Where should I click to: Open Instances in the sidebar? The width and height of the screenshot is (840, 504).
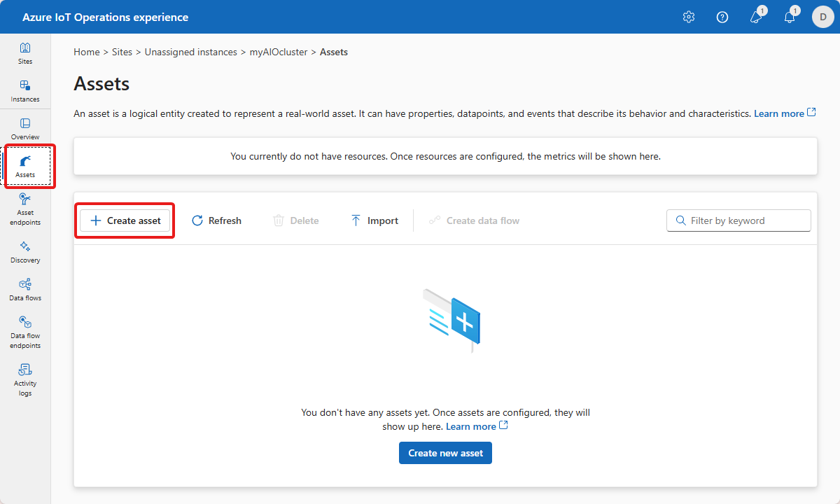coord(25,91)
